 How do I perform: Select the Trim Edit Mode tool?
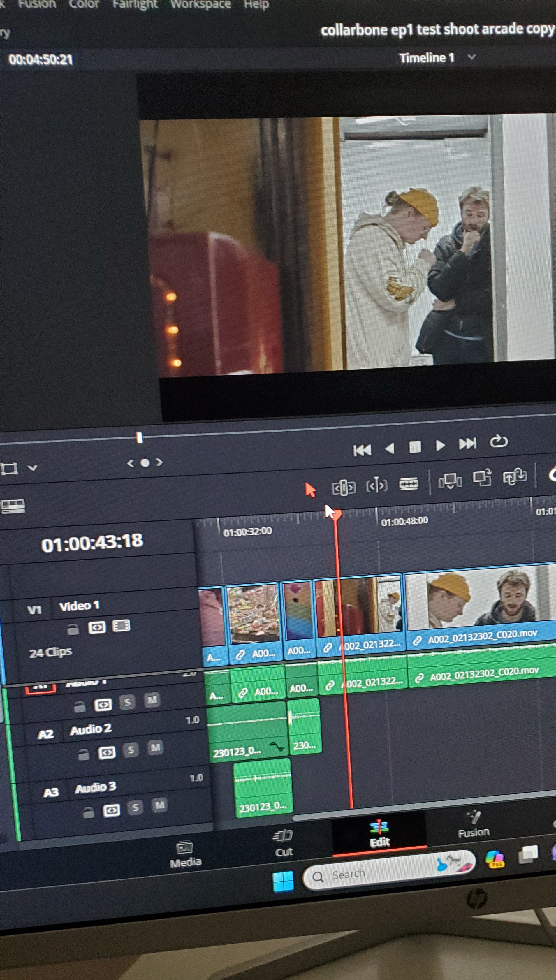[x=343, y=488]
